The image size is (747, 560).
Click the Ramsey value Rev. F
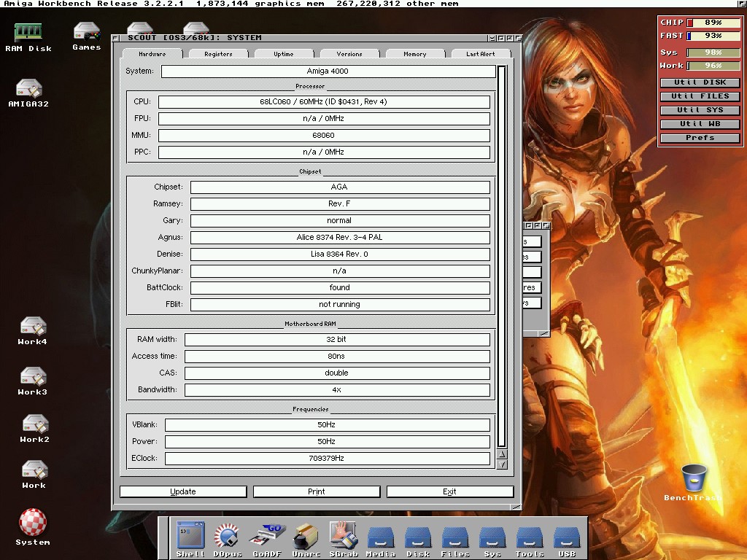coord(340,204)
